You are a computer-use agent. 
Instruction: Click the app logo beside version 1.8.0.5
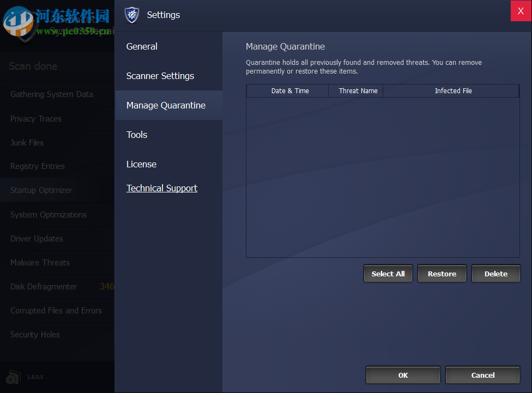point(13,377)
